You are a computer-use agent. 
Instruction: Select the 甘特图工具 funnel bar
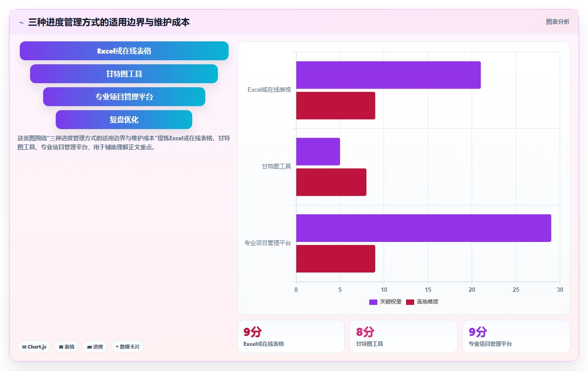(124, 74)
